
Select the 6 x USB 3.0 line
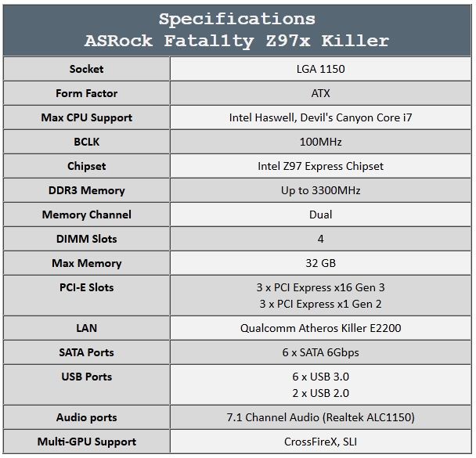(x=320, y=377)
